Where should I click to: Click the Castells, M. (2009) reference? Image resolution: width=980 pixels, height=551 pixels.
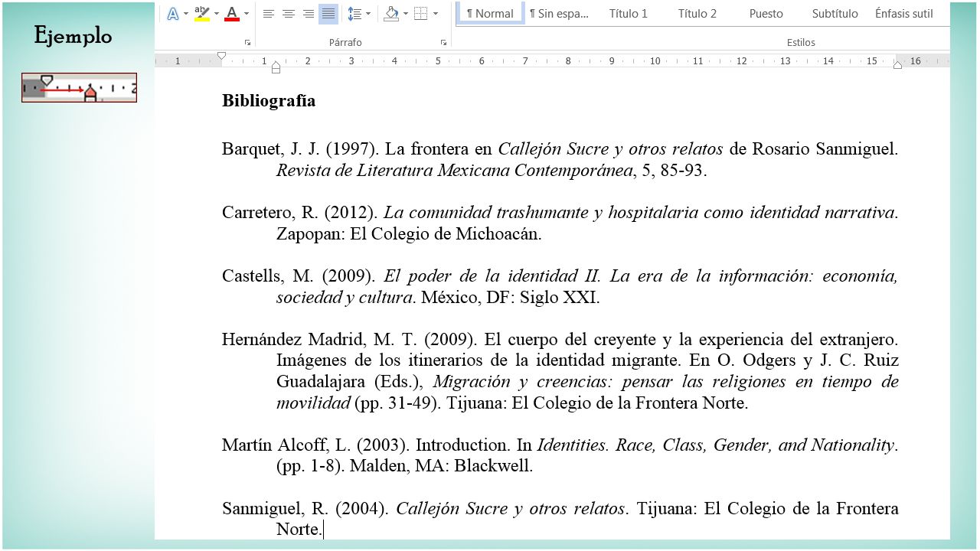point(560,286)
